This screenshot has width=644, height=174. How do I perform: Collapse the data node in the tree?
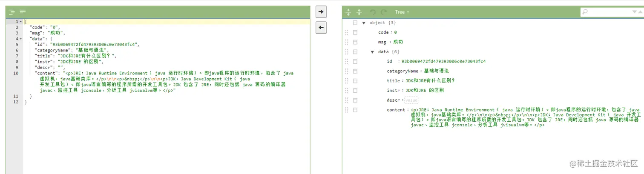(372, 52)
